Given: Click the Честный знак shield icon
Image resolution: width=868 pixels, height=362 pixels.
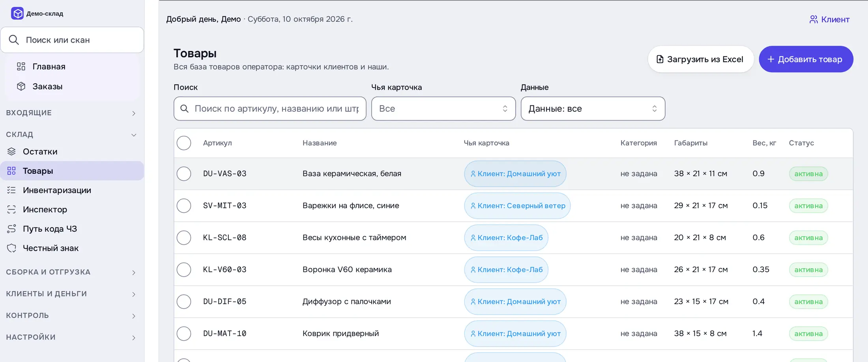Looking at the screenshot, I should [x=11, y=248].
